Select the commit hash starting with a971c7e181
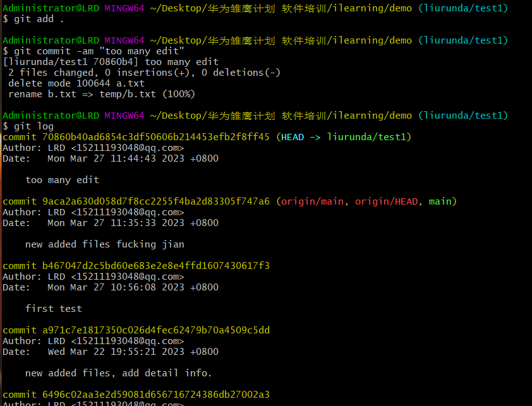The height and width of the screenshot is (406, 532). 155,330
